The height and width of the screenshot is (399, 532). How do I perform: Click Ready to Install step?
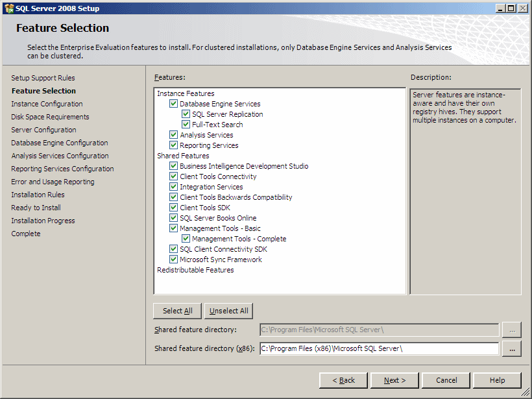point(36,208)
